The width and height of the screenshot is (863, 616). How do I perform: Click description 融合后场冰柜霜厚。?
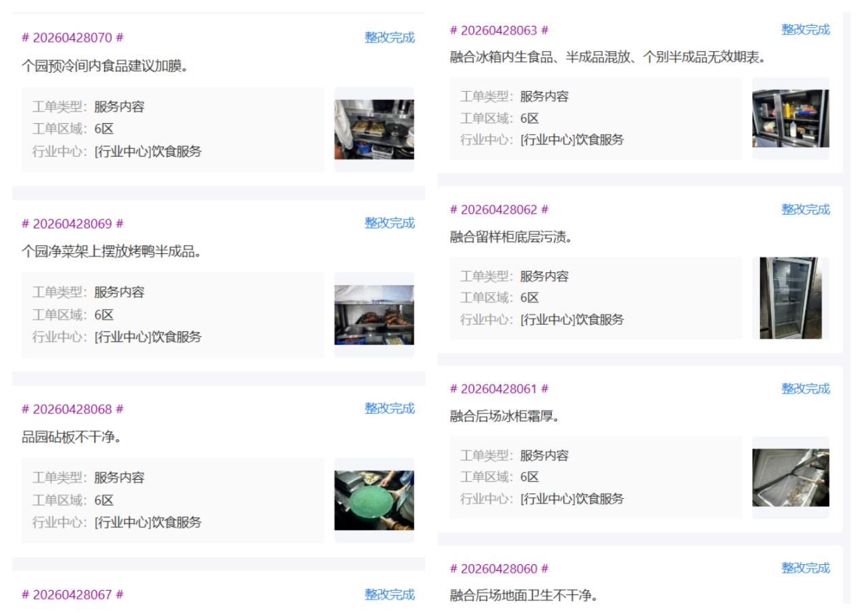point(505,417)
